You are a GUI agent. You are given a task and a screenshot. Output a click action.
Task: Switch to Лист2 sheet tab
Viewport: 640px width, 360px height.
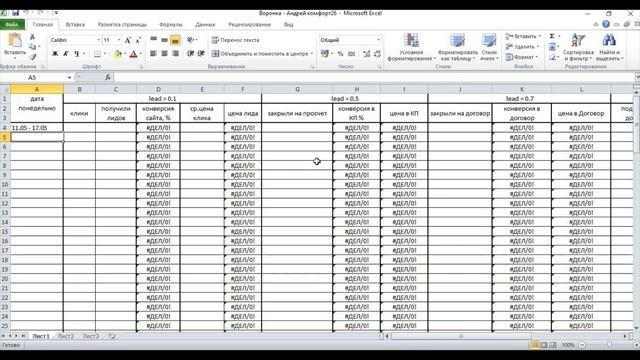click(x=66, y=336)
